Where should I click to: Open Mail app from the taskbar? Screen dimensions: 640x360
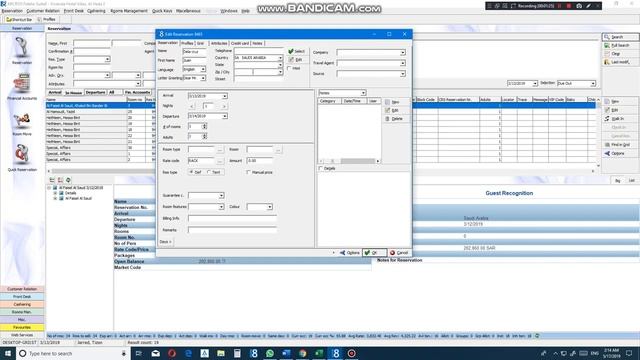(x=156, y=353)
